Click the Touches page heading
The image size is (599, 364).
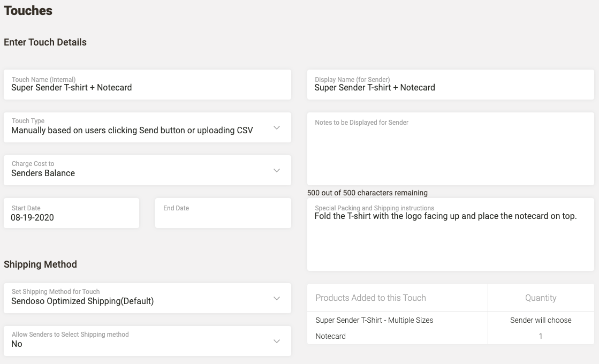coord(28,11)
